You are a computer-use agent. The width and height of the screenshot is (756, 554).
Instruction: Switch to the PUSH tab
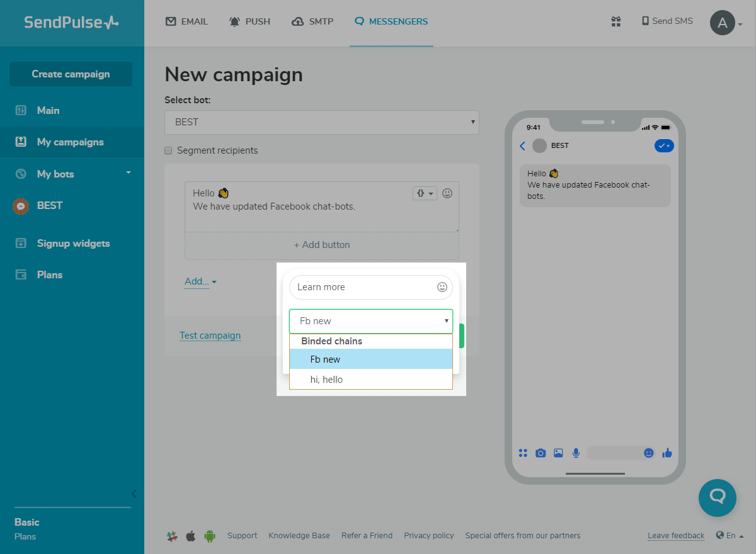250,21
